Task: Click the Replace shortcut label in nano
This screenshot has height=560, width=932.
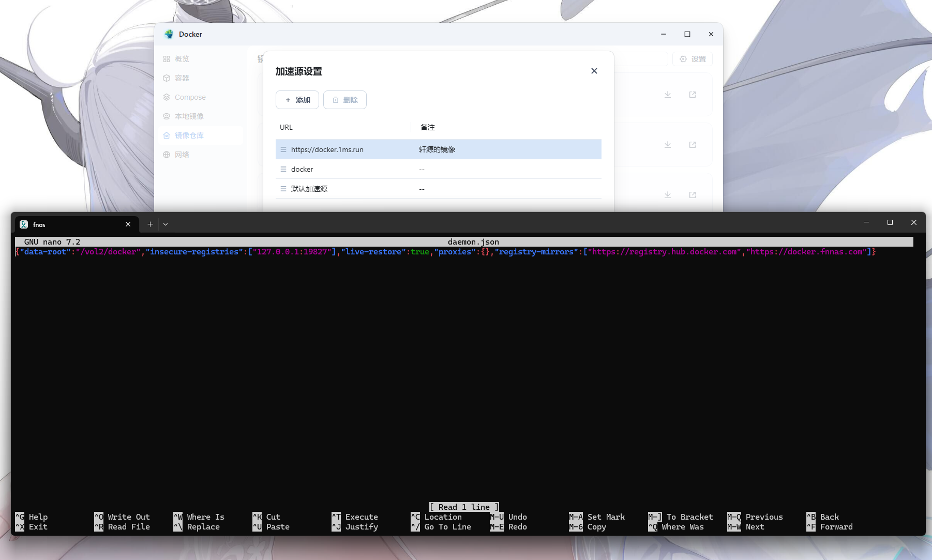Action: coord(203,527)
